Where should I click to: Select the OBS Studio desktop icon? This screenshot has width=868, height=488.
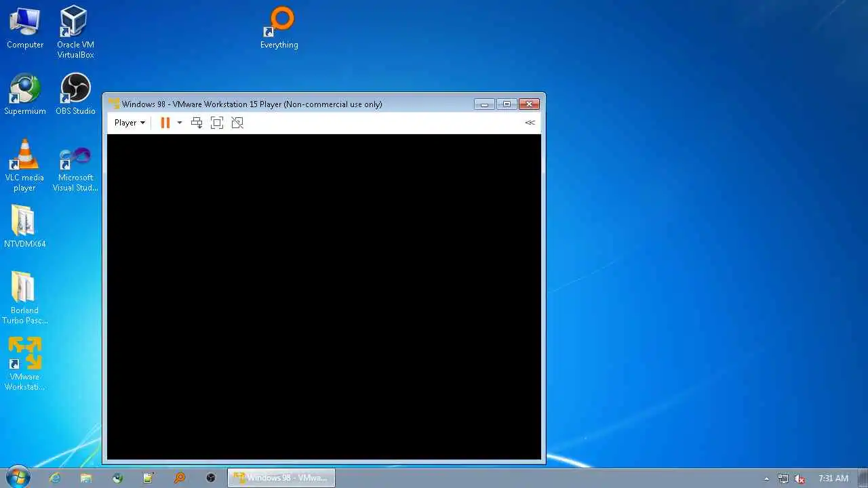tap(75, 94)
